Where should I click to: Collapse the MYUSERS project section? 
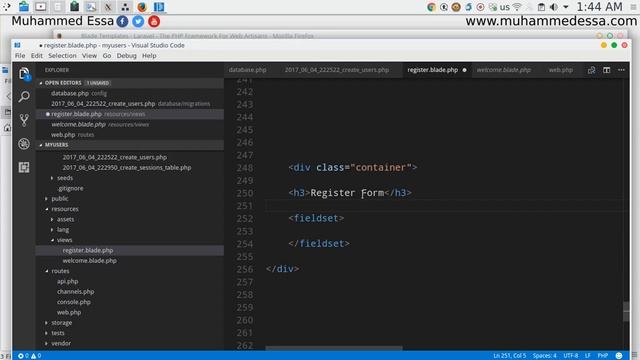click(41, 145)
